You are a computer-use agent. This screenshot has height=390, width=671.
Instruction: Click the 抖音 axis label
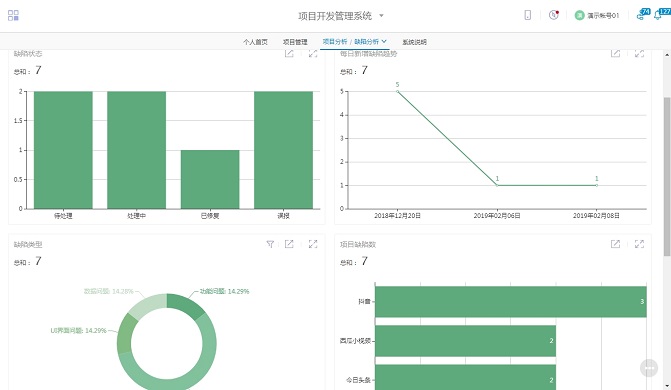click(364, 301)
